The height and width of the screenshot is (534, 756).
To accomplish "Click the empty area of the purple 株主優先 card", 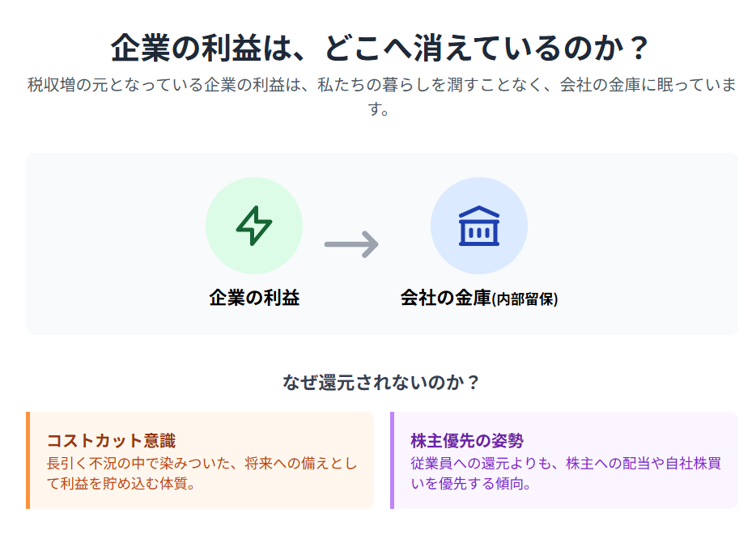I will 664,433.
